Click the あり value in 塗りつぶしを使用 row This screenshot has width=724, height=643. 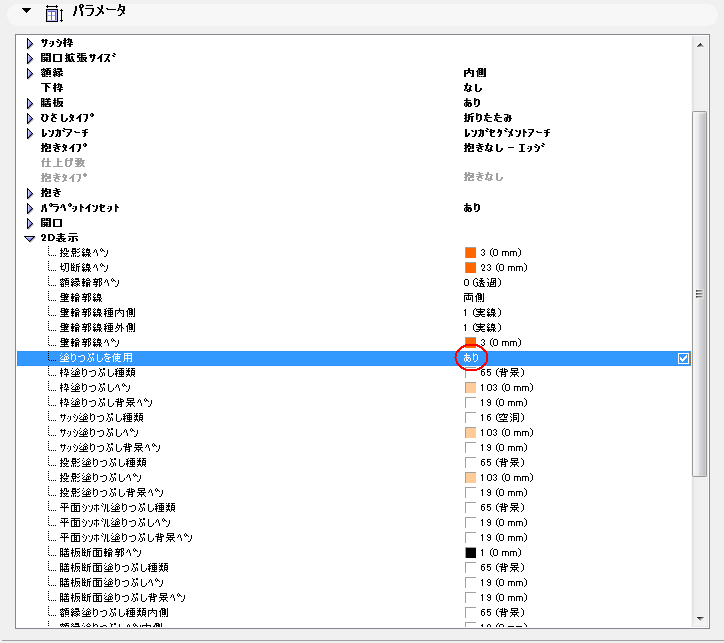471,358
